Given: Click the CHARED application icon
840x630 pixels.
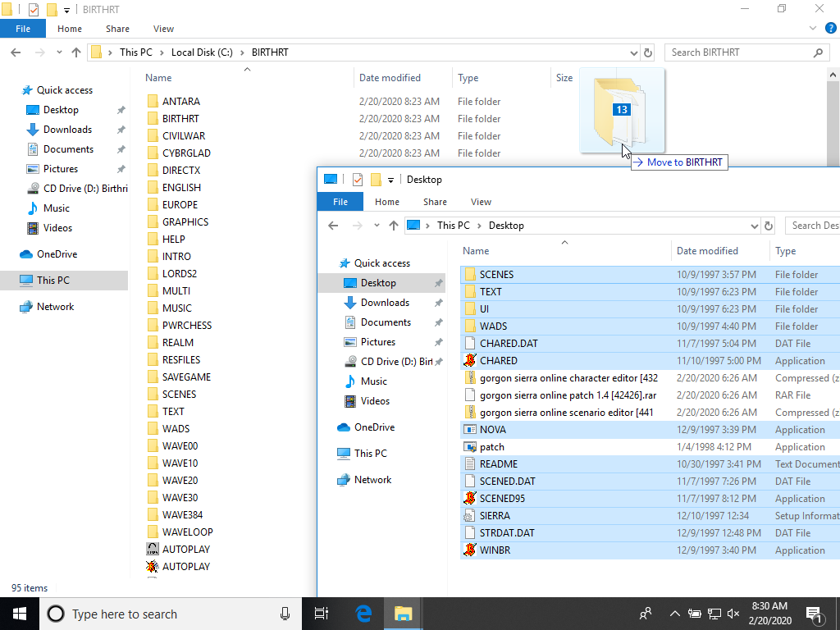Looking at the screenshot, I should 470,361.
